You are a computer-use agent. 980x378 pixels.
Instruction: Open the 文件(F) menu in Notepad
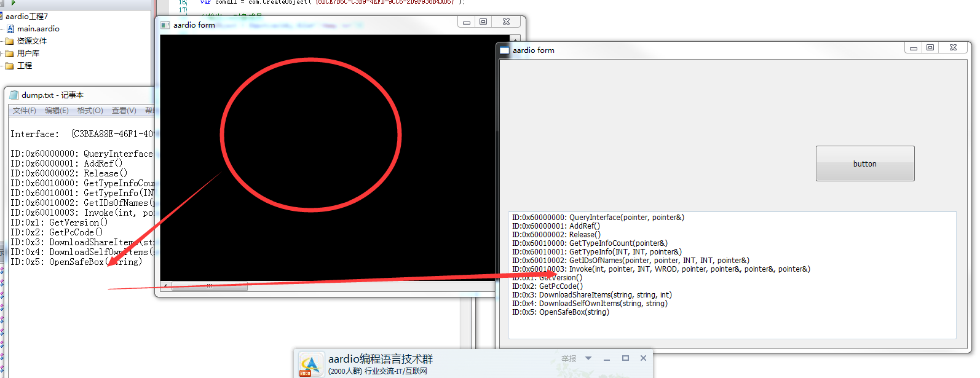pos(25,111)
